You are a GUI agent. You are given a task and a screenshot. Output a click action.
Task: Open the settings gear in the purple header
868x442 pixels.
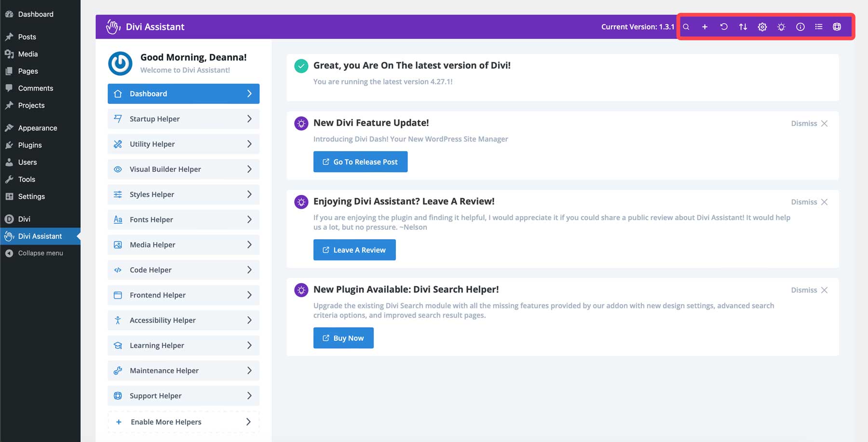point(762,27)
